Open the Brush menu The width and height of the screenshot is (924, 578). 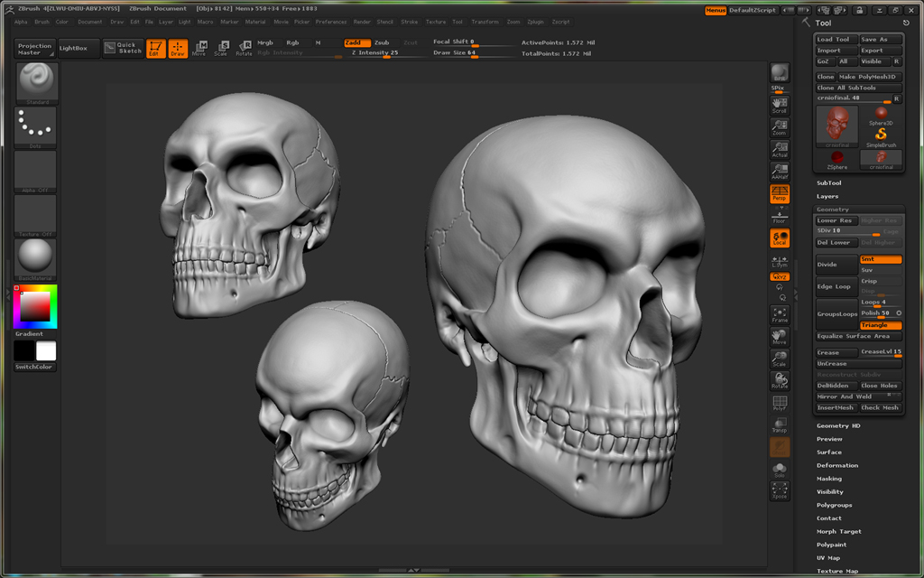coord(42,23)
